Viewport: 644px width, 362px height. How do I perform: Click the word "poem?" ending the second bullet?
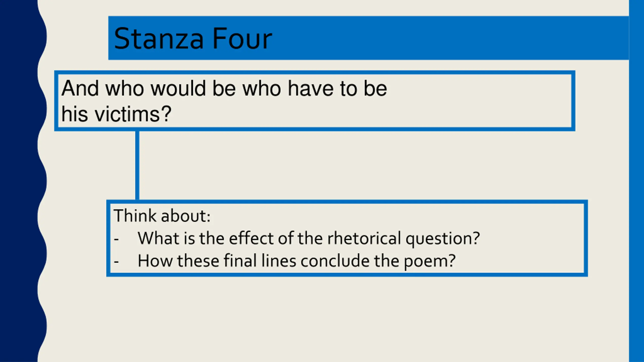pos(430,261)
